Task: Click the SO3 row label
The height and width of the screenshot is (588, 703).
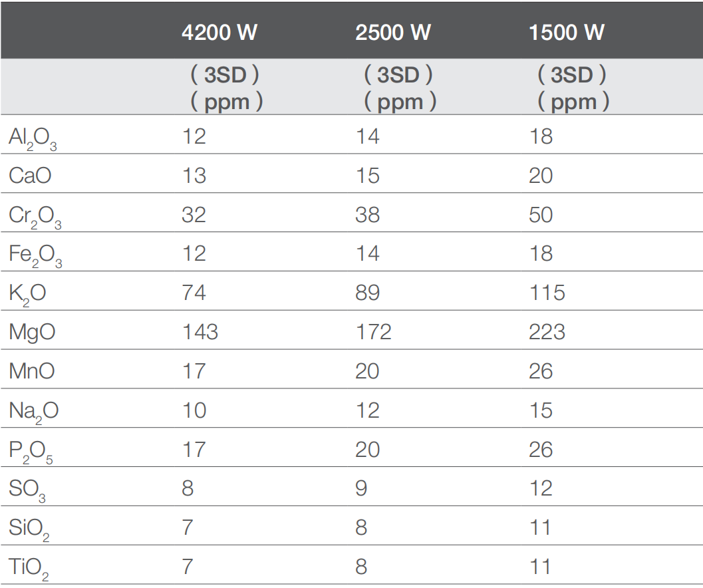Action: point(27,490)
